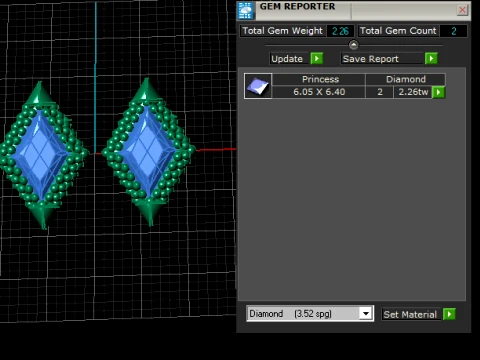The width and height of the screenshot is (480, 360).
Task: Click the 6.05 X 6.40 size cell
Action: point(319,92)
